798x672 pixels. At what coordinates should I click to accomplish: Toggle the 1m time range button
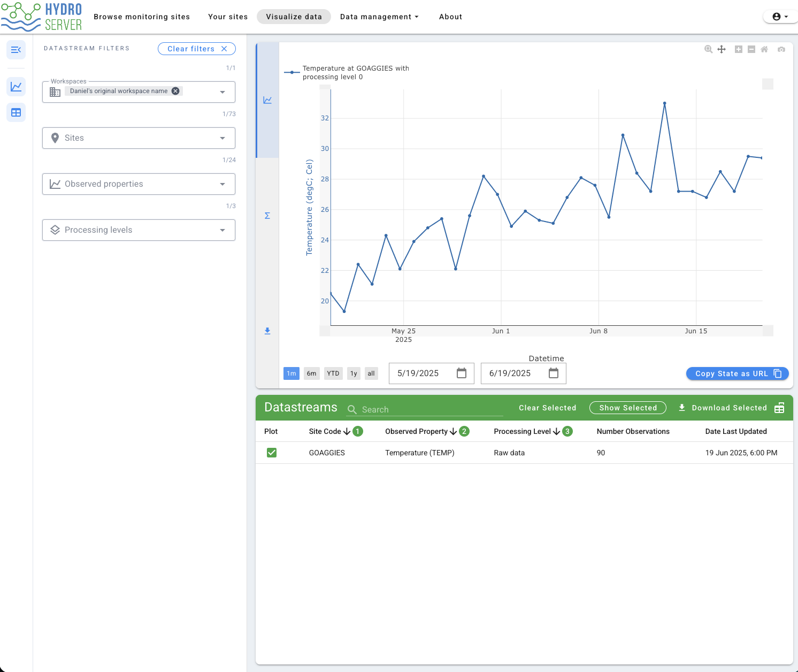291,373
